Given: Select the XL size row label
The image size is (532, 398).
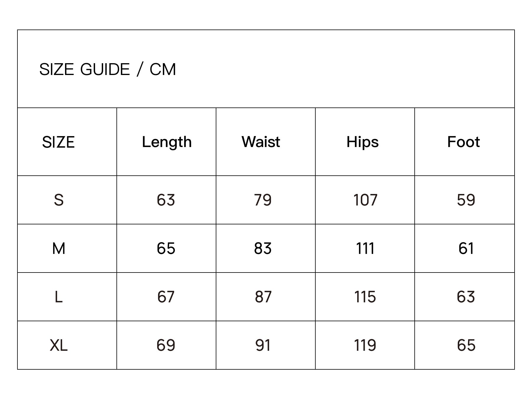Looking at the screenshot, I should click(59, 345).
